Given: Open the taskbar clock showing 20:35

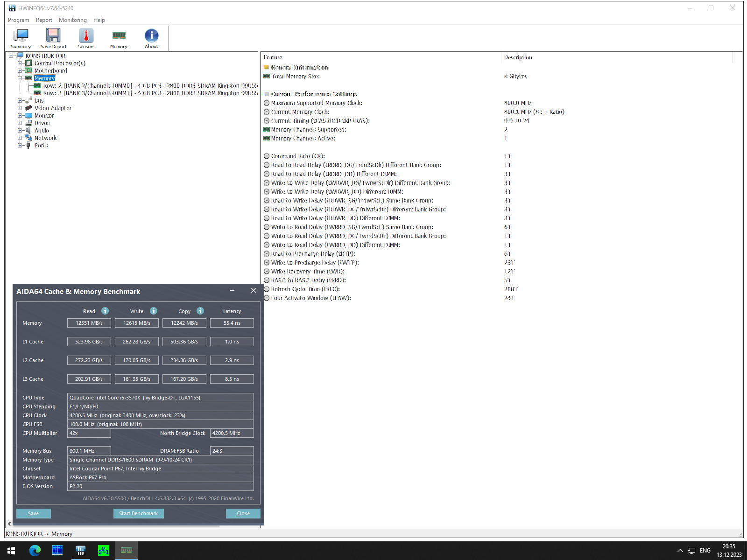Looking at the screenshot, I should click(x=729, y=551).
